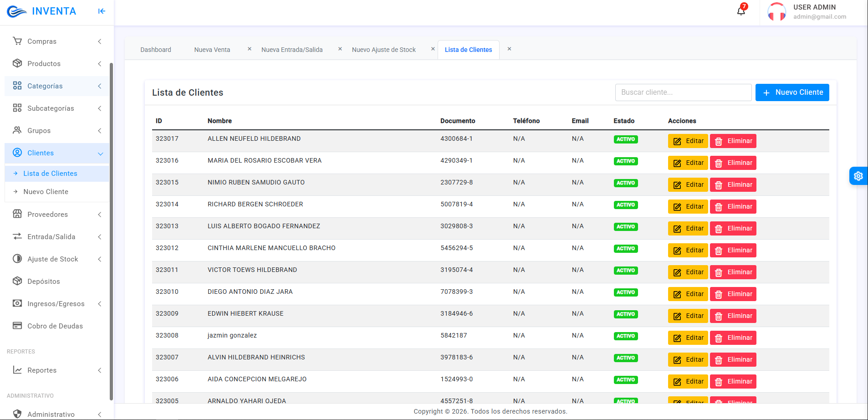The width and height of the screenshot is (868, 420).
Task: Edit client ALVIN HILDEBRAND HEINRICHS
Action: [688, 359]
